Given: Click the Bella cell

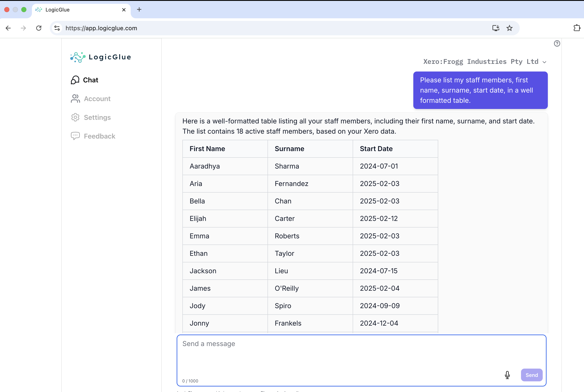Looking at the screenshot, I should click(225, 201).
